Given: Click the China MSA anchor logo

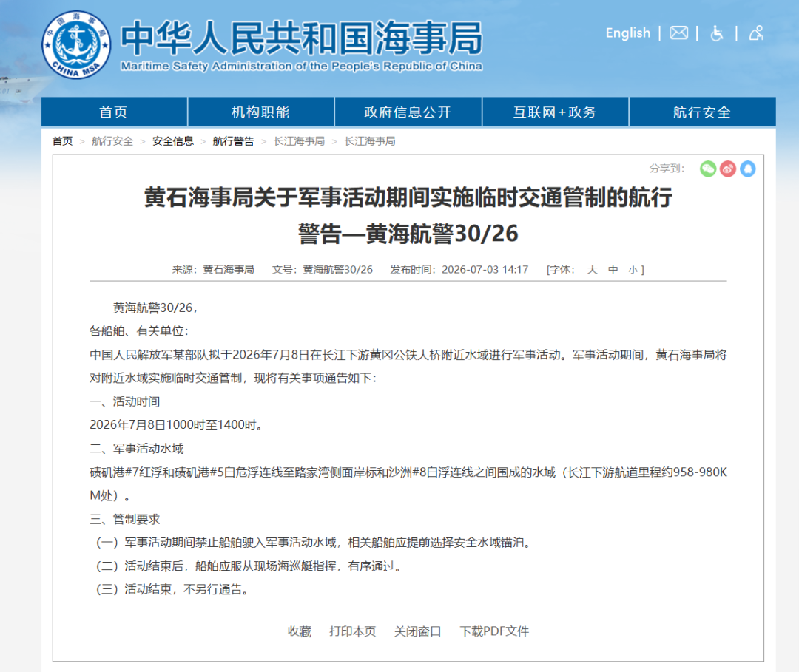Looking at the screenshot, I should click(x=76, y=45).
